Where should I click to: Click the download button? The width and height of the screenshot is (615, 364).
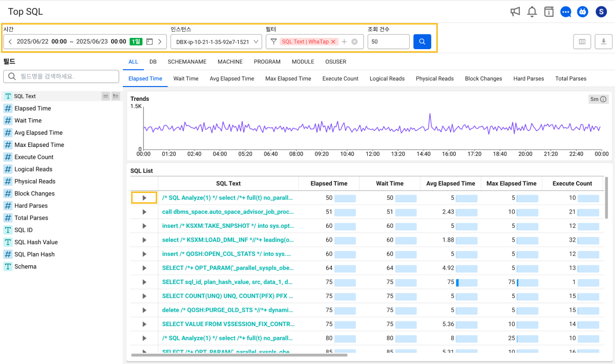pos(604,41)
